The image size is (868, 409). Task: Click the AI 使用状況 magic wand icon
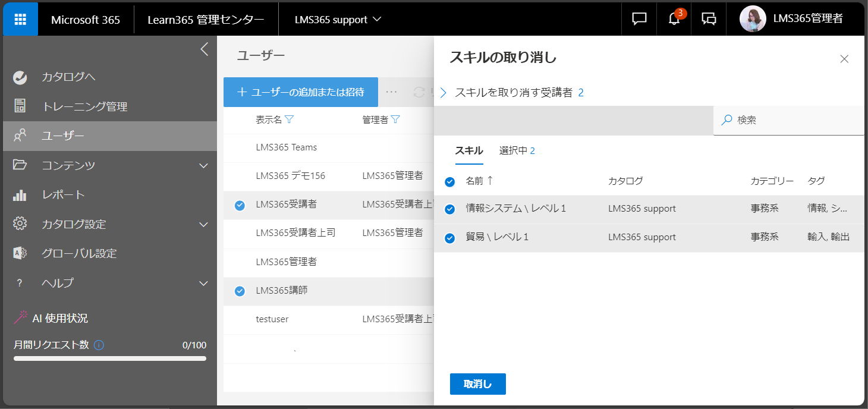point(21,317)
